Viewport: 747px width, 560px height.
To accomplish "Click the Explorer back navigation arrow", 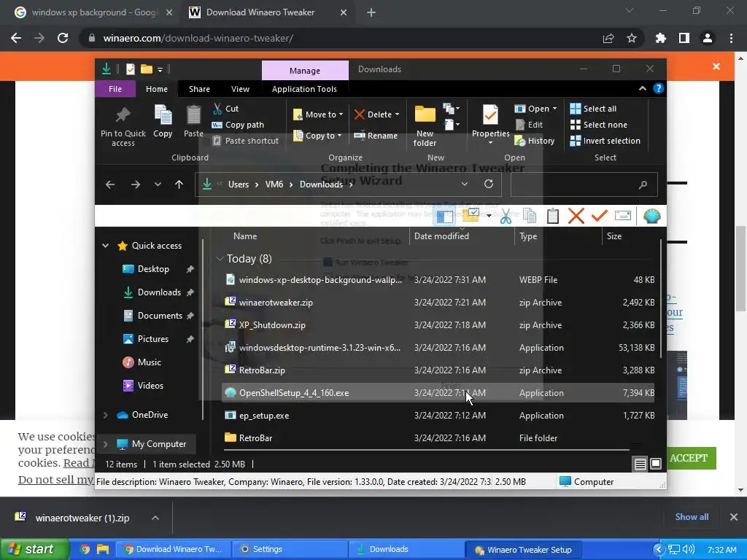I will pos(110,184).
